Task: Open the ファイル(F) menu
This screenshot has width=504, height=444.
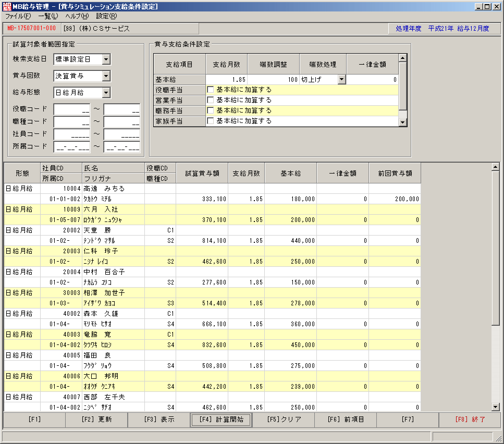Action: click(18, 16)
